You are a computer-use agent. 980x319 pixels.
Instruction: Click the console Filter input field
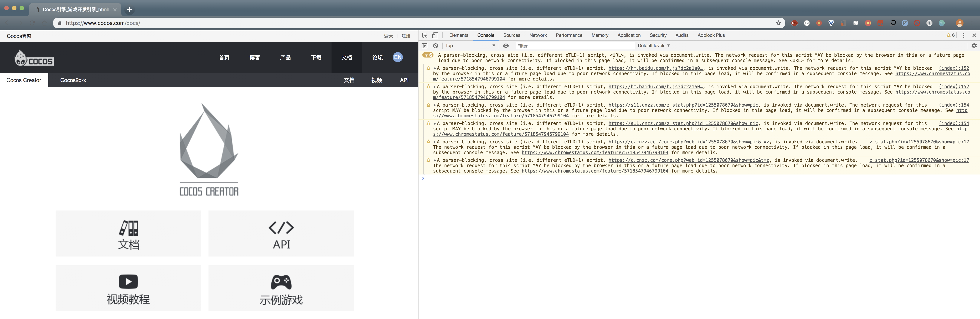pos(575,46)
